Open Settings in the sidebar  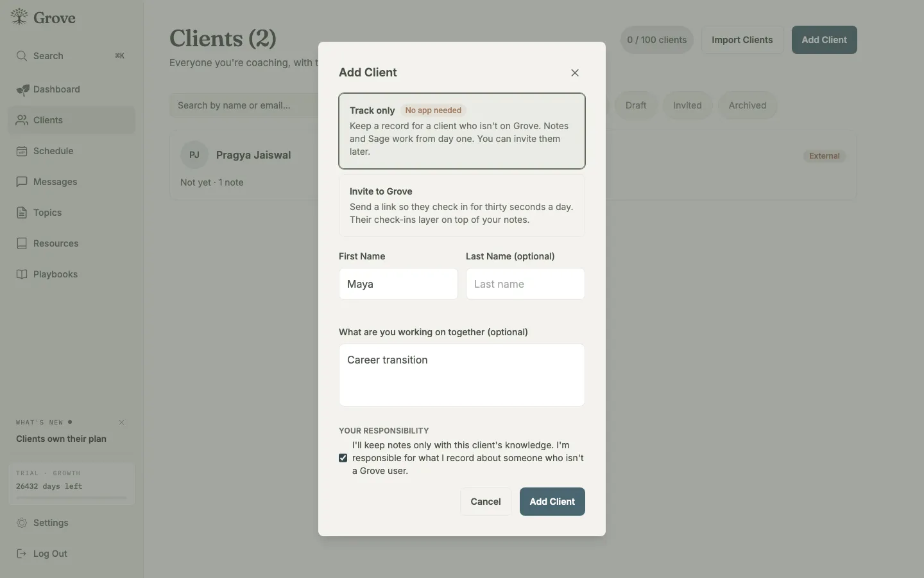click(x=72, y=523)
